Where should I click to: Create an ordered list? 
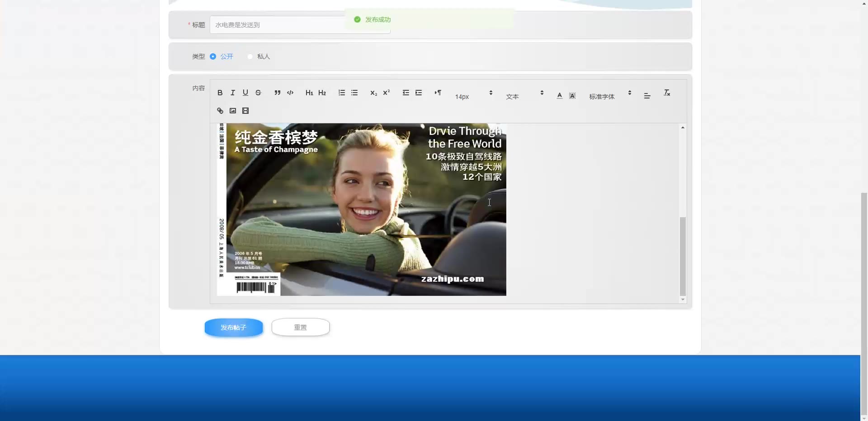click(342, 93)
